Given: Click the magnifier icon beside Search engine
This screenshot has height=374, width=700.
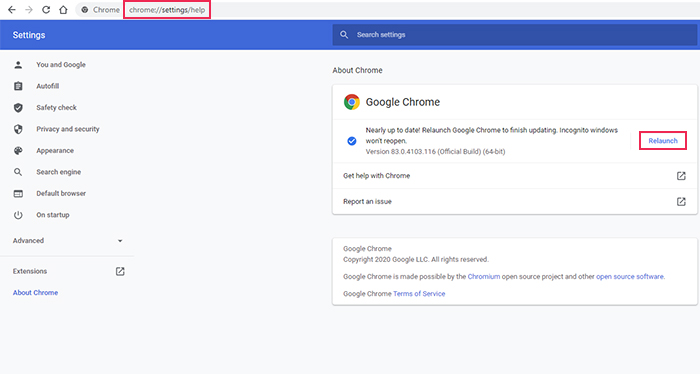Looking at the screenshot, I should 18,172.
